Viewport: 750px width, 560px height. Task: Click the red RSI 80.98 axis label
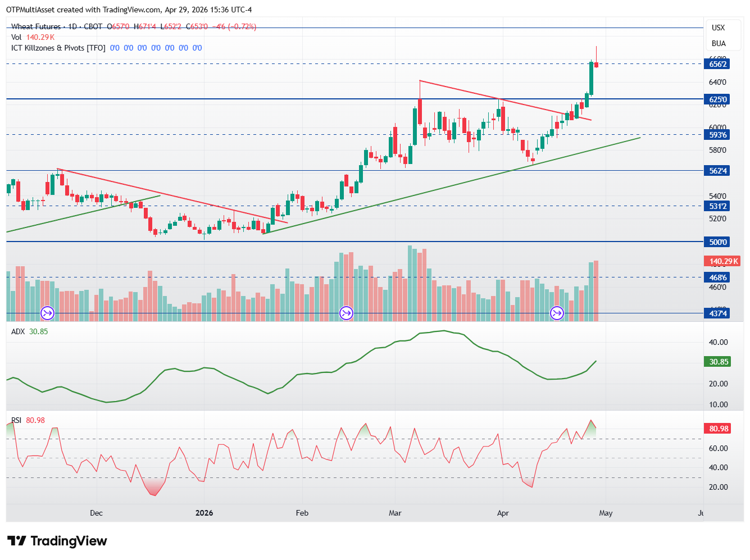[x=717, y=429]
